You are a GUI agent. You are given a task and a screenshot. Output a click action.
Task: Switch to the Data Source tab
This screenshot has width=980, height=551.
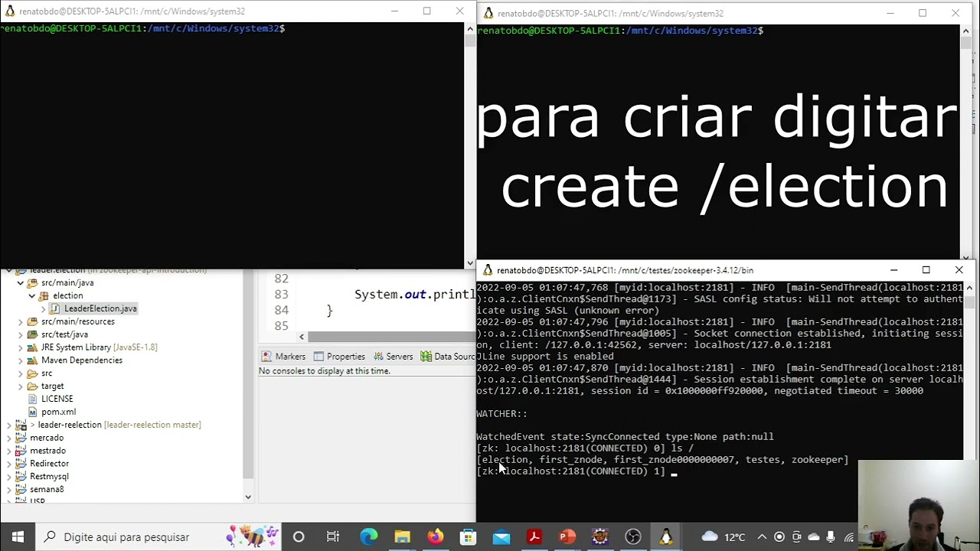[447, 357]
